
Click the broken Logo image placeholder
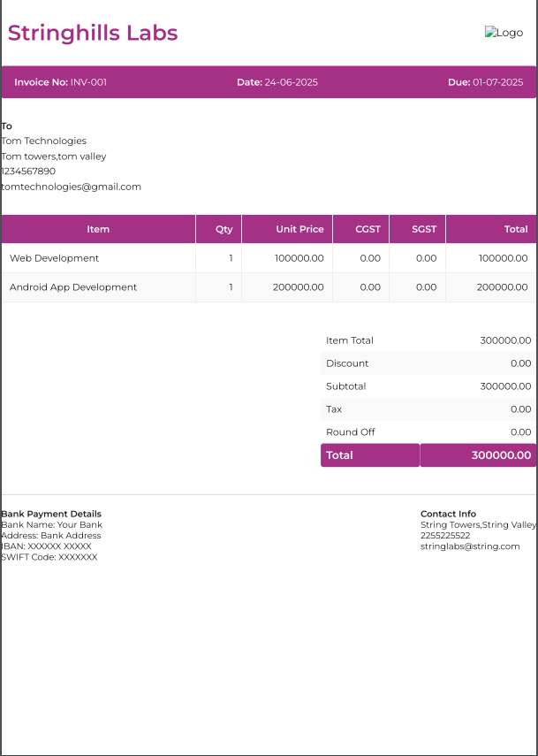[504, 33]
